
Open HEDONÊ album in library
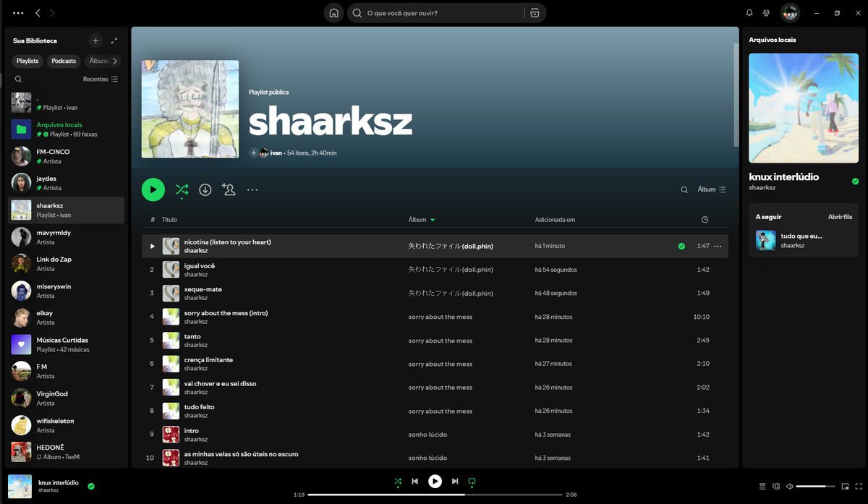click(66, 452)
